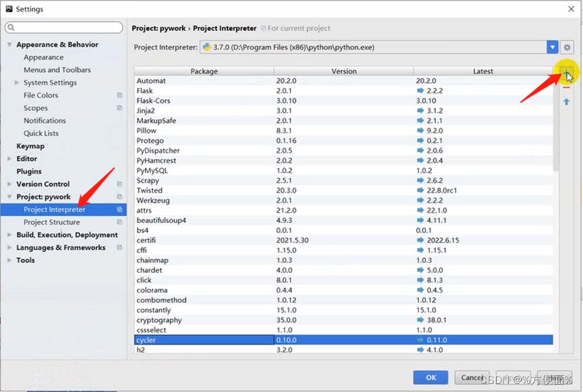Click the project-level icon next to Scopes
Screen dimensions: 583x392
[119, 108]
